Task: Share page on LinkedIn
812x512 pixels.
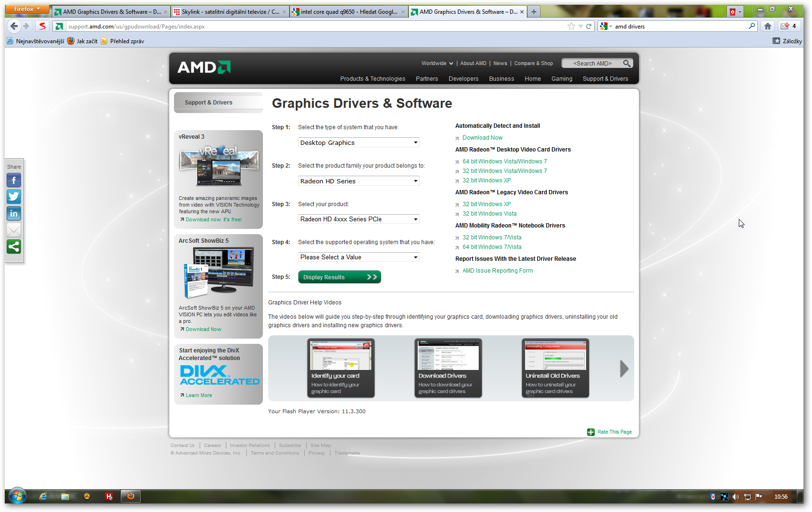Action: tap(14, 214)
